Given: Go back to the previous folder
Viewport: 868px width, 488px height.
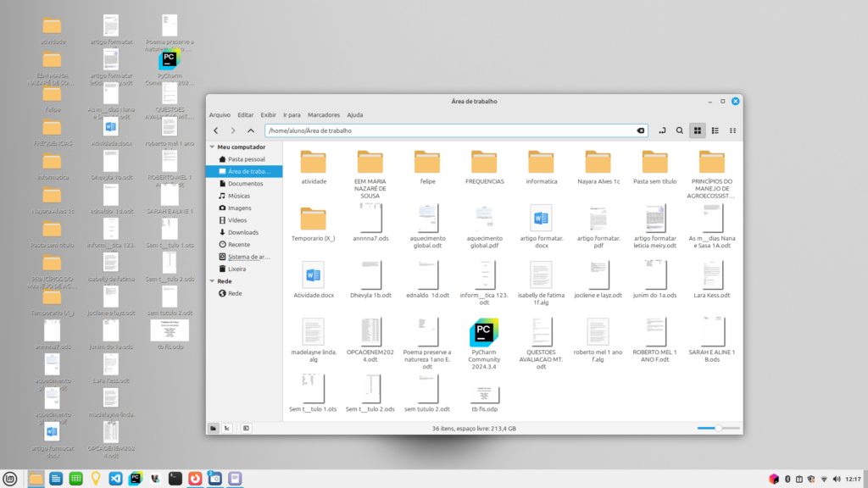Looking at the screenshot, I should [216, 130].
